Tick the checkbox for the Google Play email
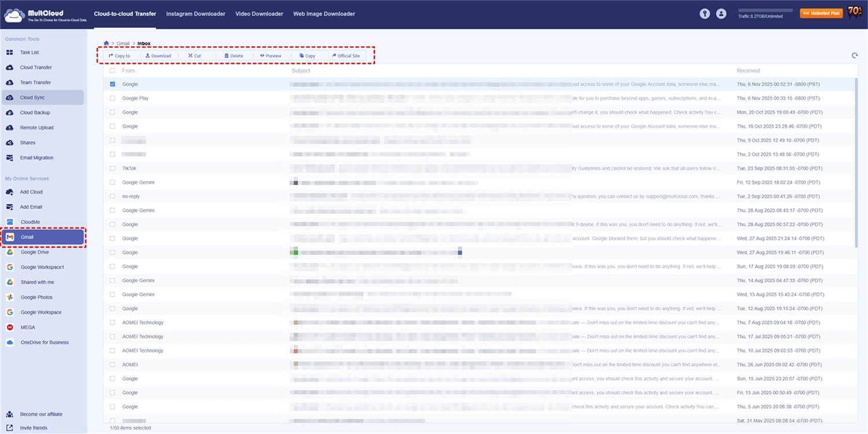The height and width of the screenshot is (434, 868). [112, 98]
